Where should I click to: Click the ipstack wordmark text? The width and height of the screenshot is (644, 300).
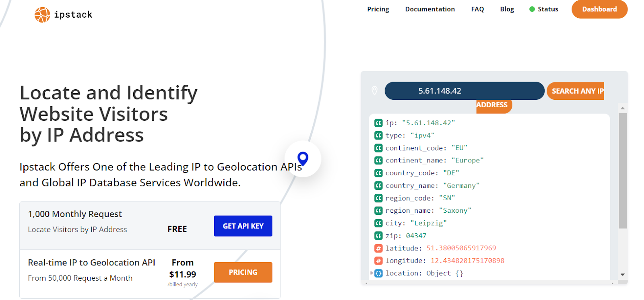click(x=73, y=15)
